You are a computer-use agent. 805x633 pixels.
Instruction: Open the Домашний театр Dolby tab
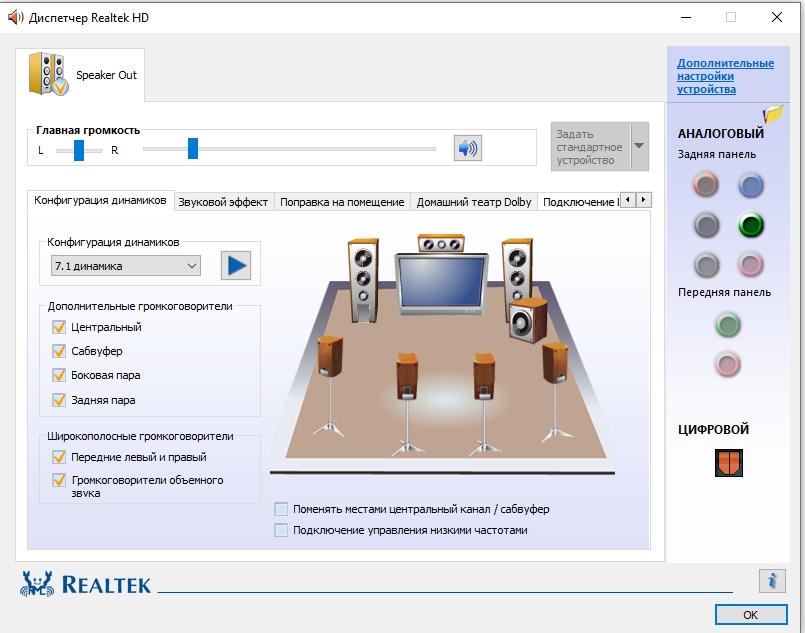point(473,202)
